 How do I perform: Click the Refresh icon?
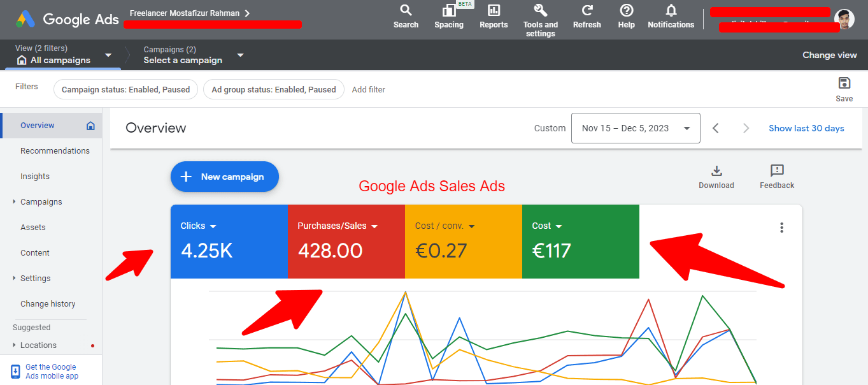(587, 11)
